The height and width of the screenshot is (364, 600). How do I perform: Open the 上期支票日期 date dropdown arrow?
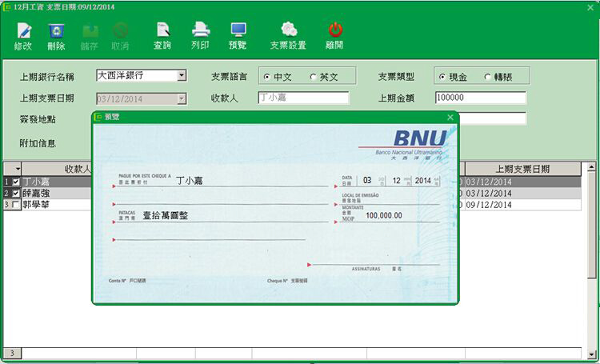pos(182,99)
